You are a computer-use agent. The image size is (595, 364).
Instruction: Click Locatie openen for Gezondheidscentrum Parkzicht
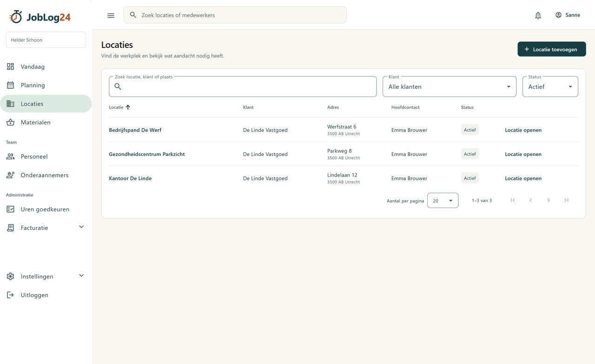coord(523,154)
